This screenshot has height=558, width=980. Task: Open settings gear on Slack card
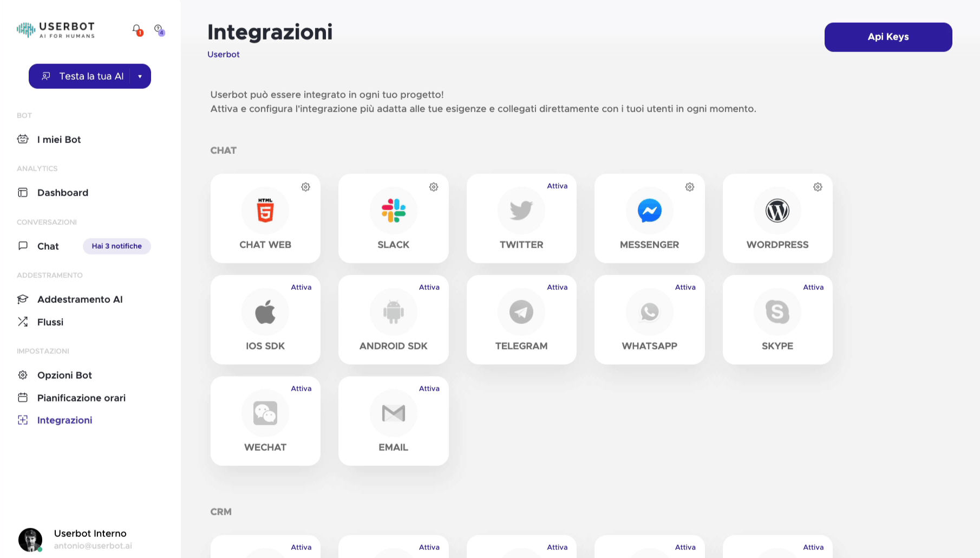(x=434, y=187)
